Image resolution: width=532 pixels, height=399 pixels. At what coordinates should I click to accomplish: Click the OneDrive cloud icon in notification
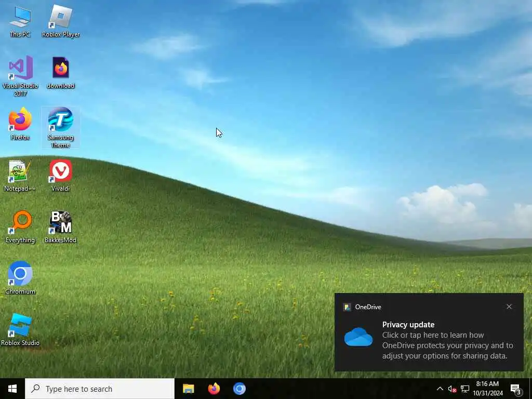(358, 337)
